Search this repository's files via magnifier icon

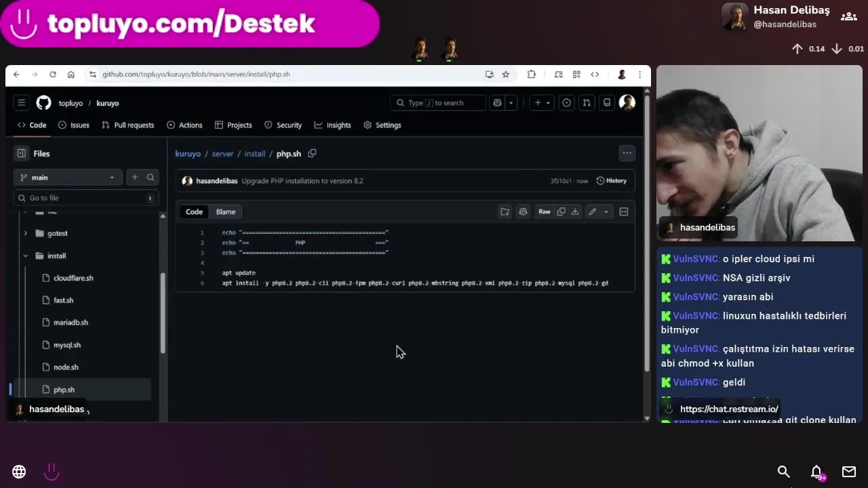(x=151, y=178)
